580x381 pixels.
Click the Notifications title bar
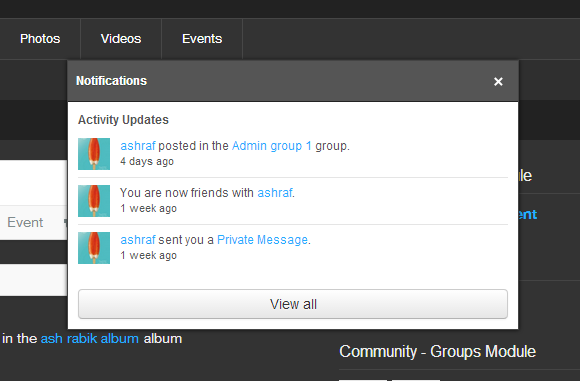click(293, 81)
